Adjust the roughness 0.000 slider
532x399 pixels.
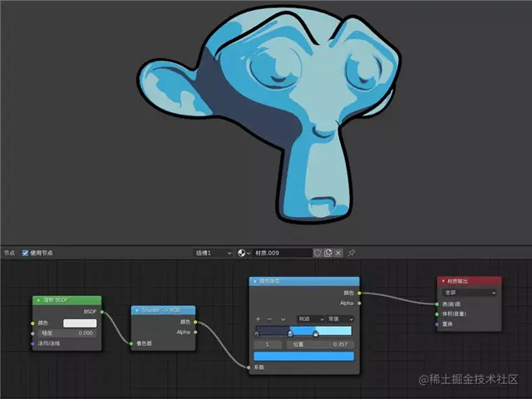point(66,333)
